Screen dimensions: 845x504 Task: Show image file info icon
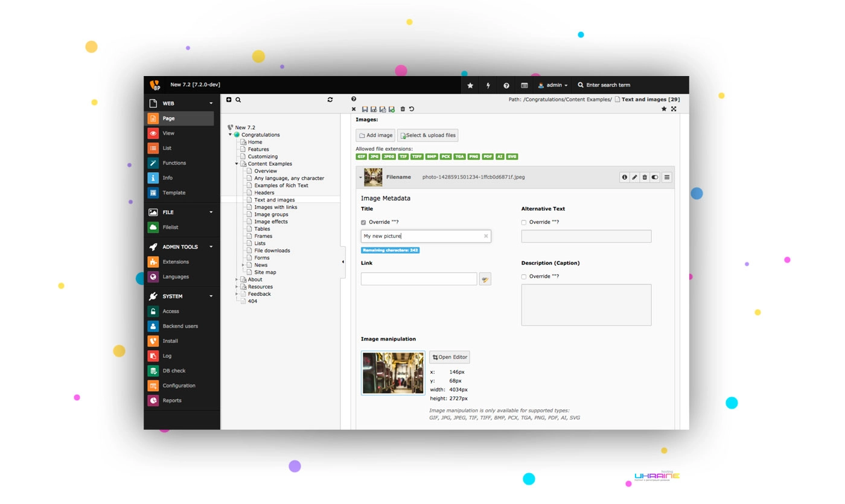click(x=625, y=177)
